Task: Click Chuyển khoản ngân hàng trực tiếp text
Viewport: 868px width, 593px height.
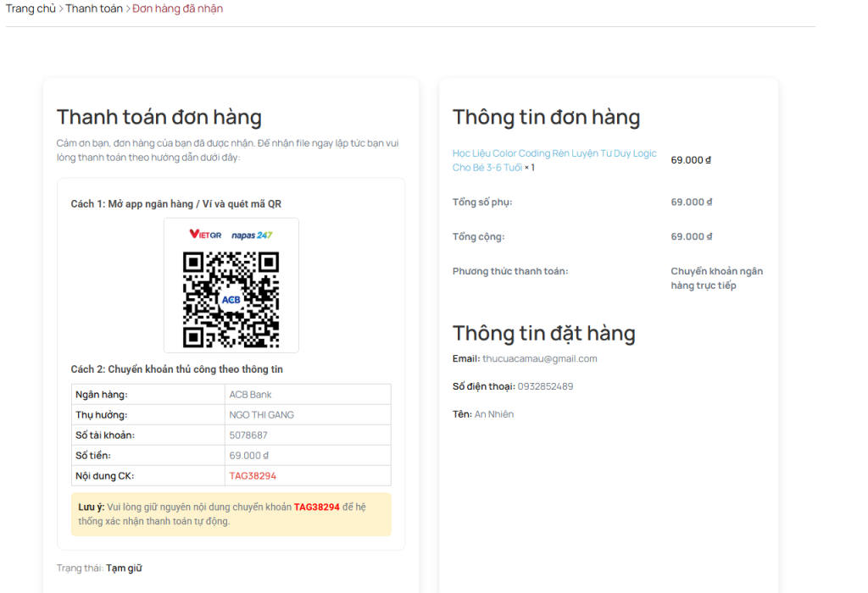Action: (716, 279)
